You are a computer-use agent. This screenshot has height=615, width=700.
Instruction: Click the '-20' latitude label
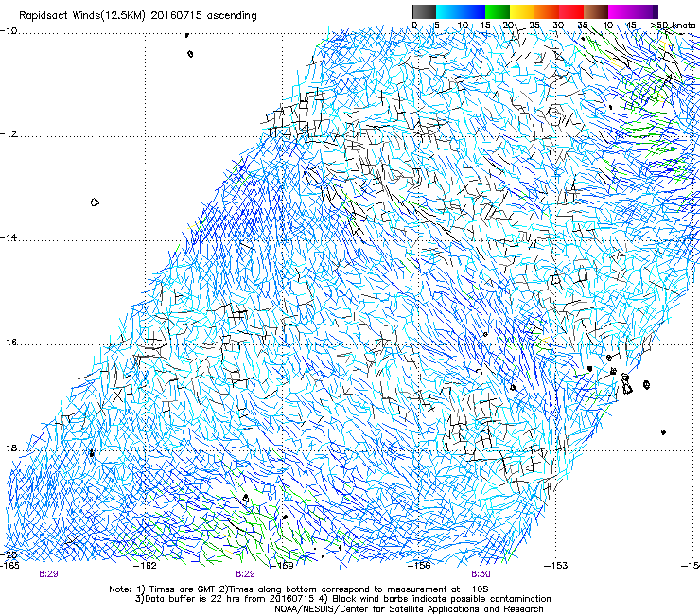[x=9, y=554]
